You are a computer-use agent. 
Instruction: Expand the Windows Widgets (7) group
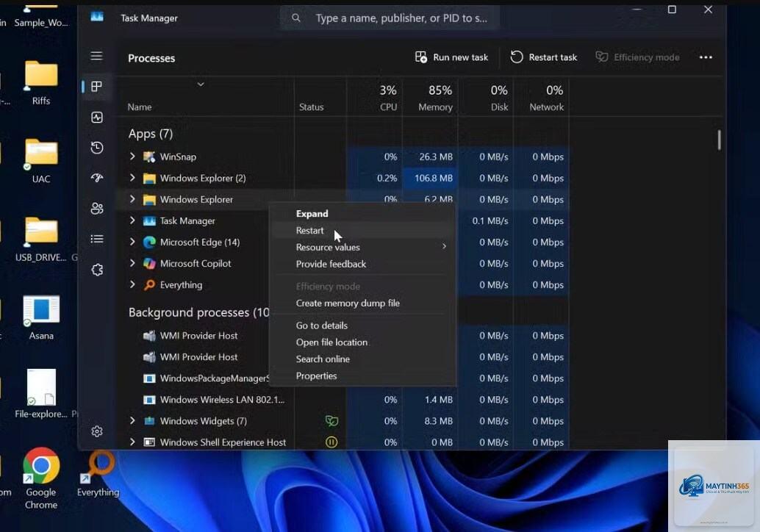tap(132, 420)
